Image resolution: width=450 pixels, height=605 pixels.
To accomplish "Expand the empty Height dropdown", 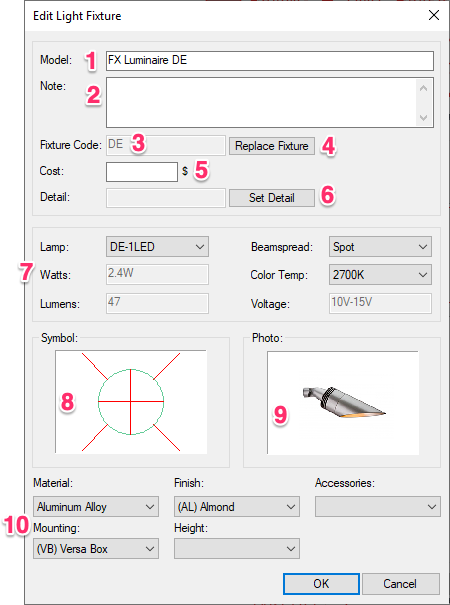I will [x=237, y=549].
